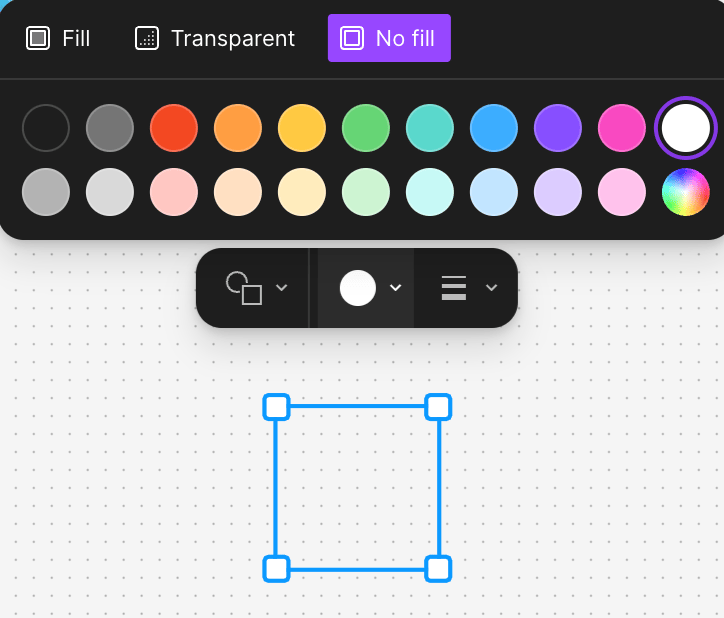This screenshot has width=724, height=618.
Task: Expand the shape type dropdown chevron
Action: click(282, 287)
